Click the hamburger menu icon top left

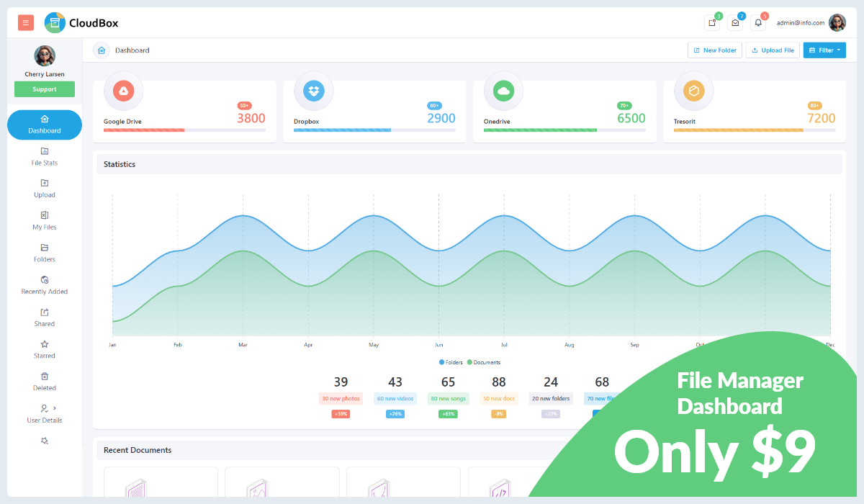pos(25,22)
